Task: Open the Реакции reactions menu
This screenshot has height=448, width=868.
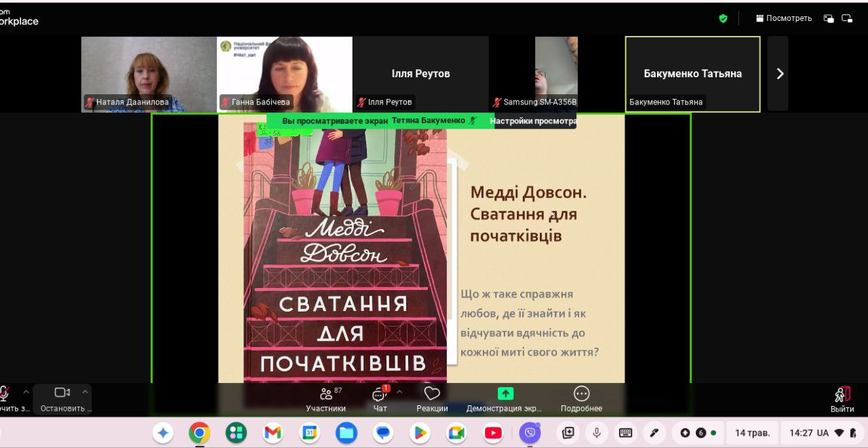Action: coord(432,399)
